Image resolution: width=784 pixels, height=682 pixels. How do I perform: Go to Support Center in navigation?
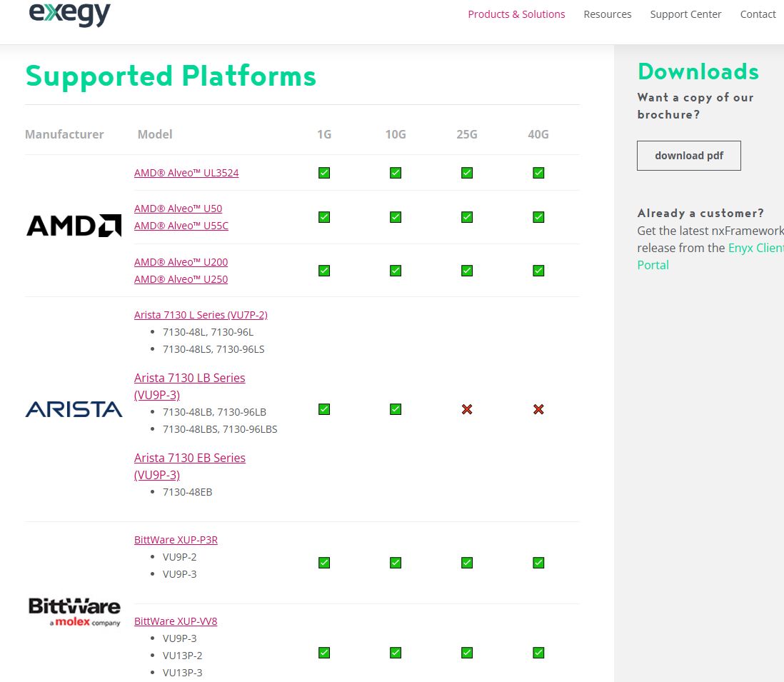point(685,14)
